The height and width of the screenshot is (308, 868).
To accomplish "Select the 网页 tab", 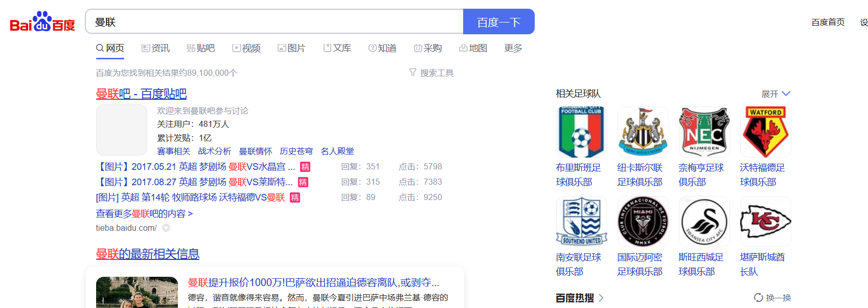I will click(110, 48).
